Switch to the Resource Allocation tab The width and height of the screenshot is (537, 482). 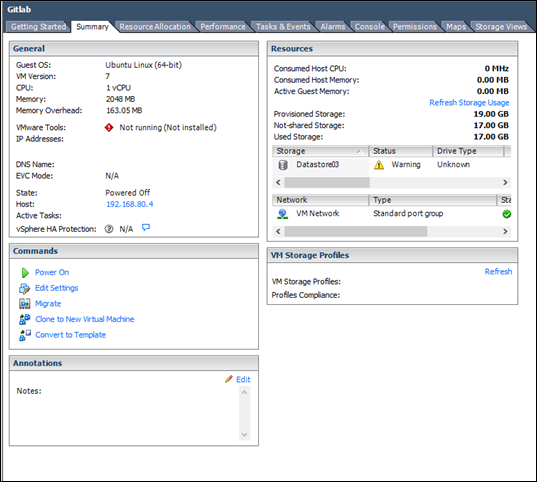tap(155, 27)
